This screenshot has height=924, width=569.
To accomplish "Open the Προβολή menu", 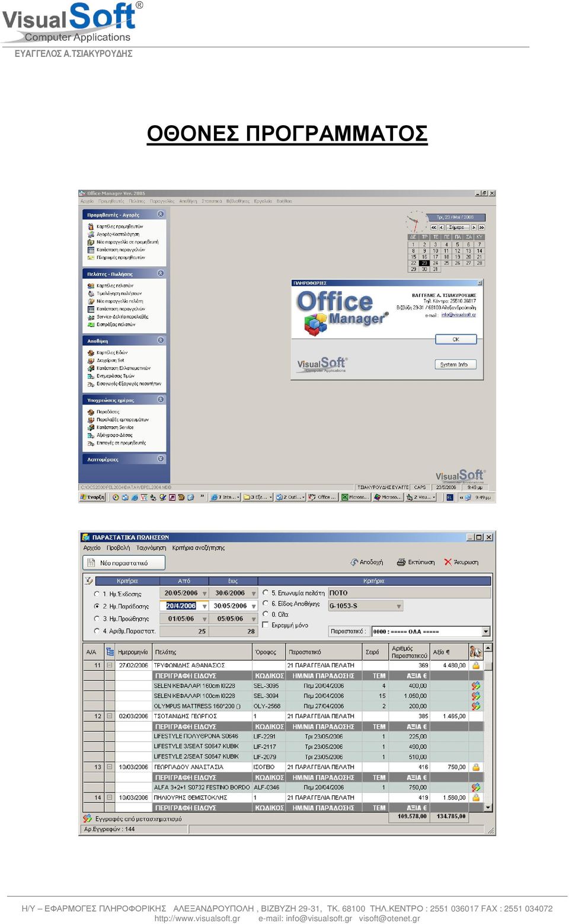I will click(x=118, y=548).
